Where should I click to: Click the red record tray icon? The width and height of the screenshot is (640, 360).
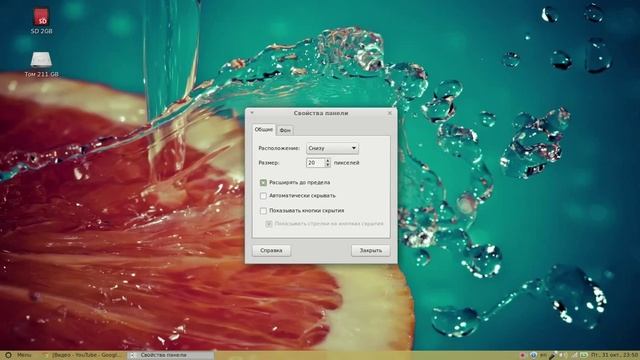click(522, 356)
